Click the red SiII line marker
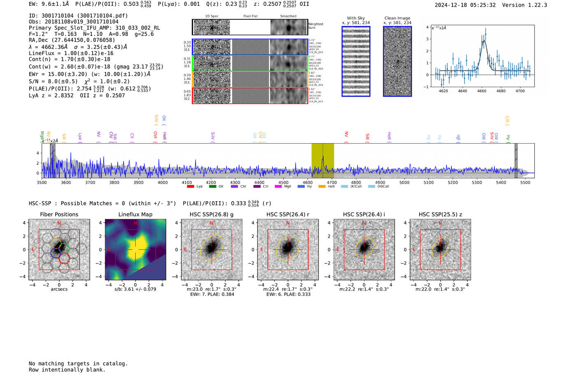The width and height of the screenshot is (576, 392). tap(367, 138)
